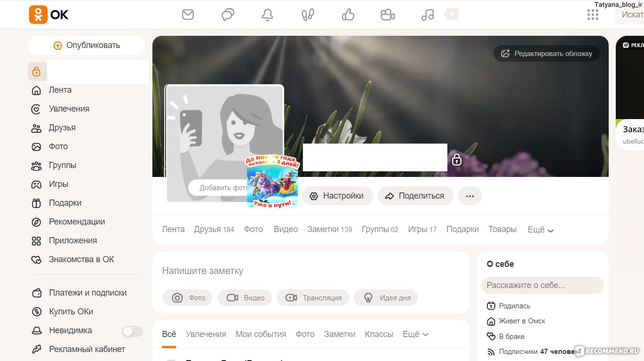Switch to the Заметки 139 profile tab

pos(329,229)
